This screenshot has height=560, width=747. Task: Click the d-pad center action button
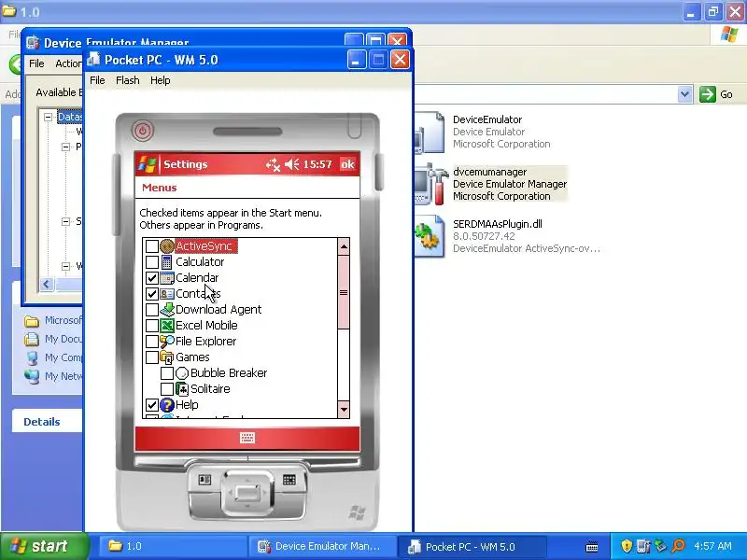[x=247, y=494]
